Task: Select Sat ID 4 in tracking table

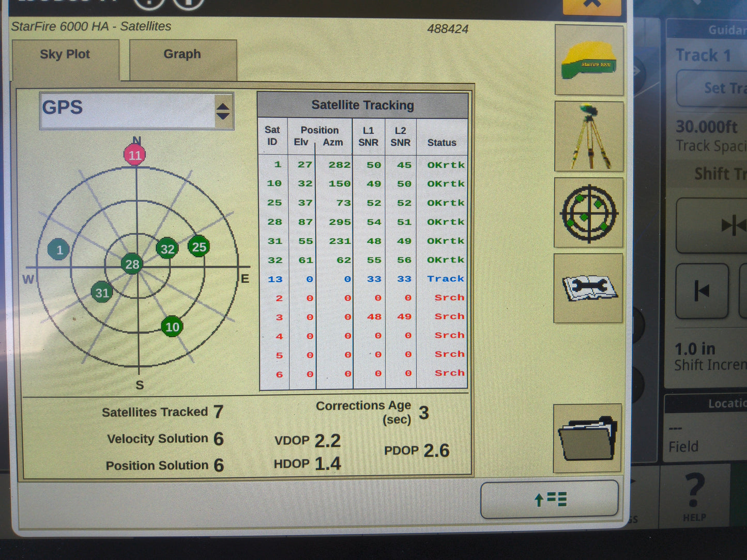Action: (279, 336)
